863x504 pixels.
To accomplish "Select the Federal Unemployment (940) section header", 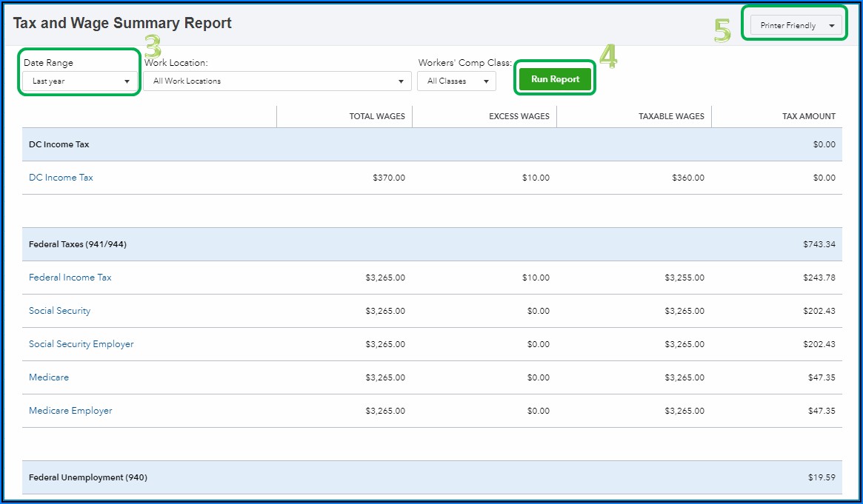I will pyautogui.click(x=88, y=477).
